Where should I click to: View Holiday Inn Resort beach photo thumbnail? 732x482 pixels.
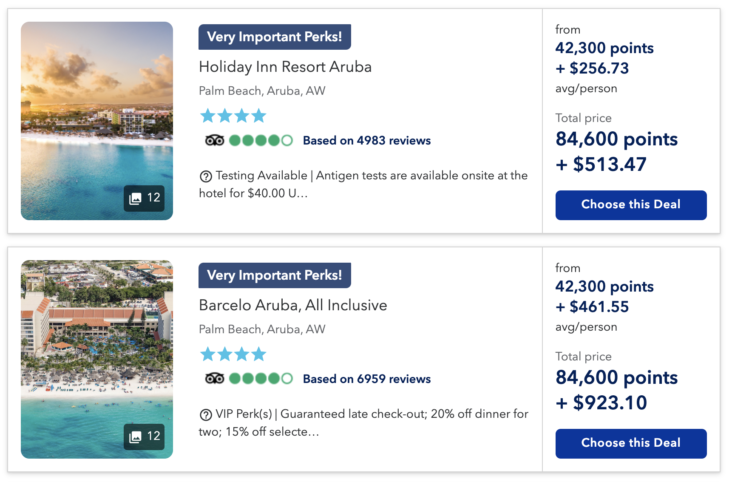coord(96,110)
